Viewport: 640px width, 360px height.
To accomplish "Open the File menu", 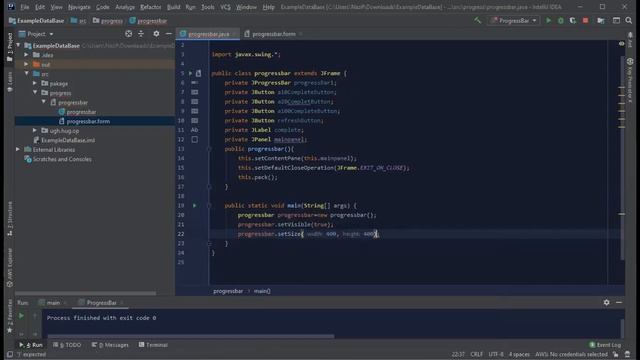I will point(24,7).
